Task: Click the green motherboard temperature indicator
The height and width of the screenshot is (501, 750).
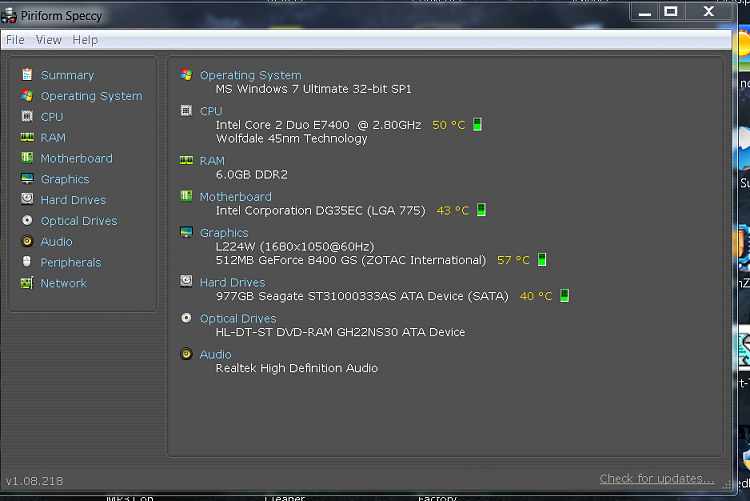Action: click(x=482, y=210)
